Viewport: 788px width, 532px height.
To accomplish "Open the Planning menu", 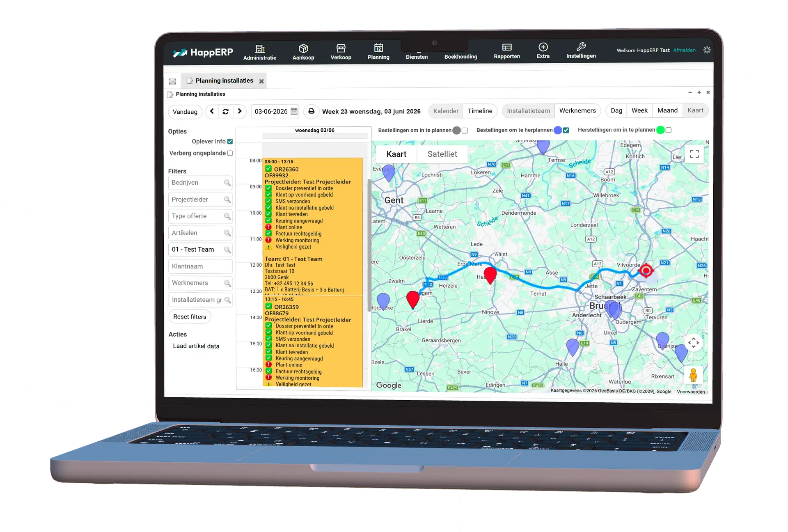I will pyautogui.click(x=378, y=52).
